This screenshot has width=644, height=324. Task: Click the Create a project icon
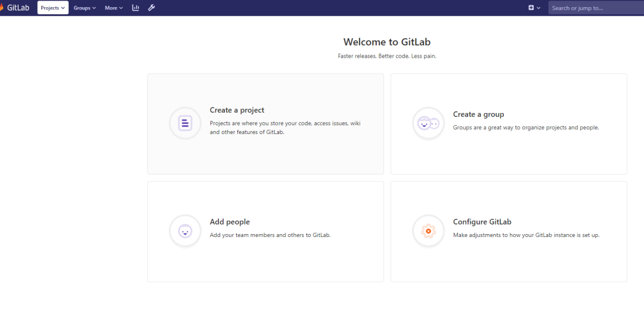[185, 123]
